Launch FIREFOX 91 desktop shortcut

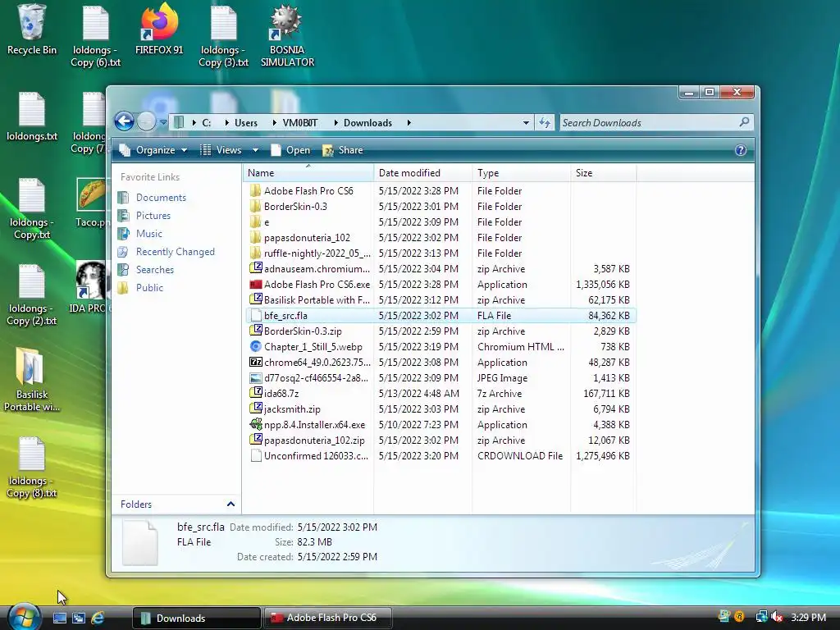tap(159, 30)
